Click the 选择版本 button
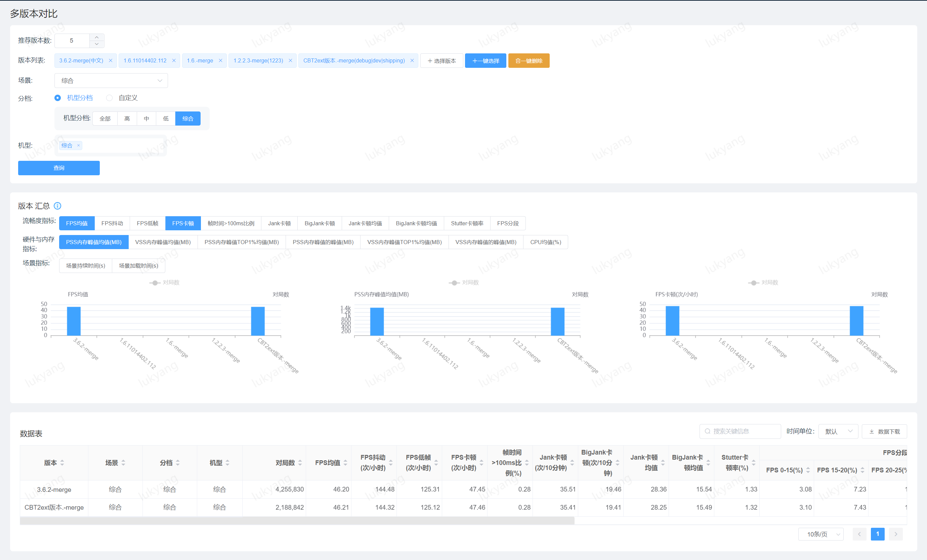The width and height of the screenshot is (927, 560). (442, 60)
